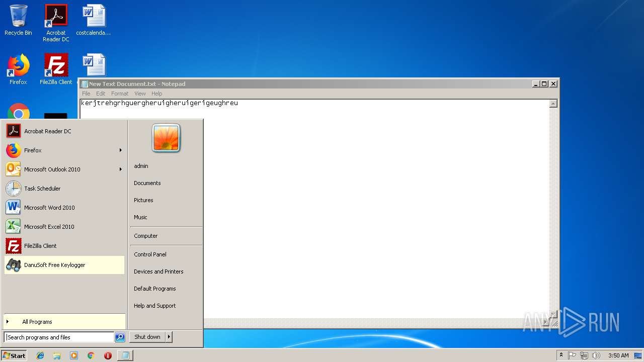This screenshot has width=644, height=362.
Task: Select Firefox desktop shortcut
Action: (x=18, y=69)
